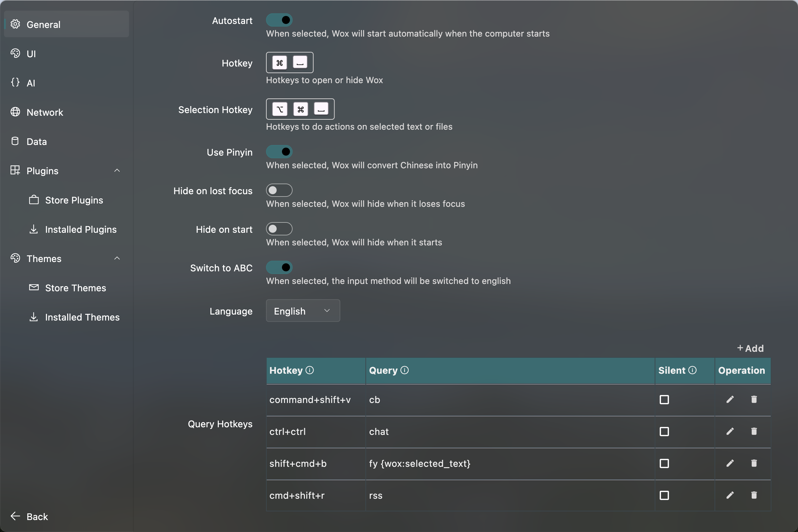Open the Language dropdown

coord(303,311)
